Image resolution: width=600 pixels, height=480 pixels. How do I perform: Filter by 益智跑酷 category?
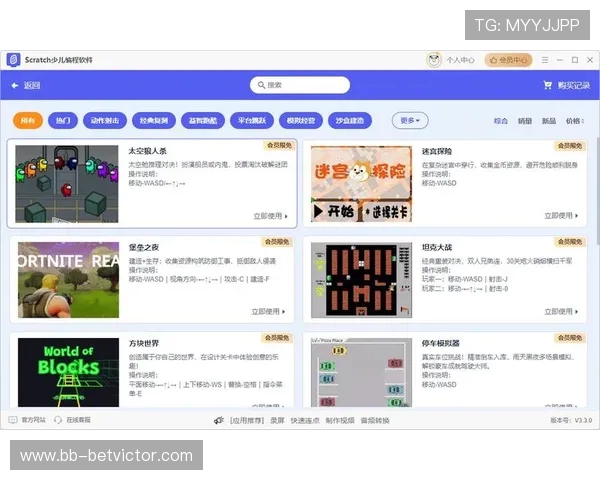coord(203,121)
